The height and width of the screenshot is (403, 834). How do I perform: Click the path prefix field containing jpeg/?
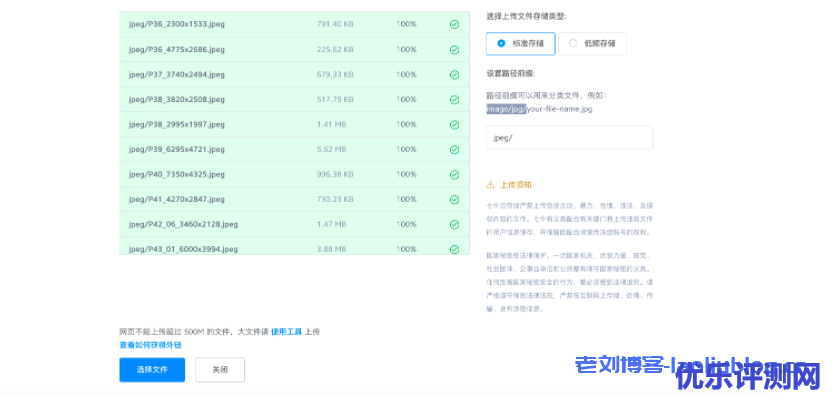point(569,138)
